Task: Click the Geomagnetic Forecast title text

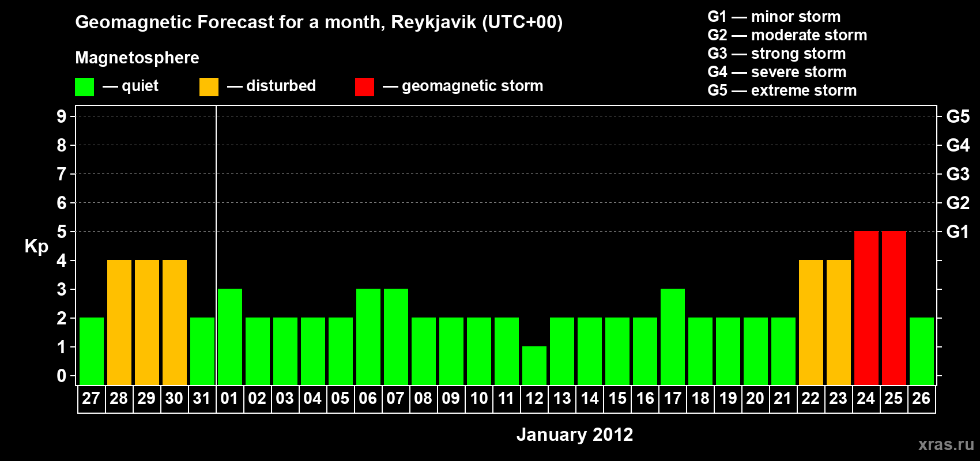Action: point(319,22)
